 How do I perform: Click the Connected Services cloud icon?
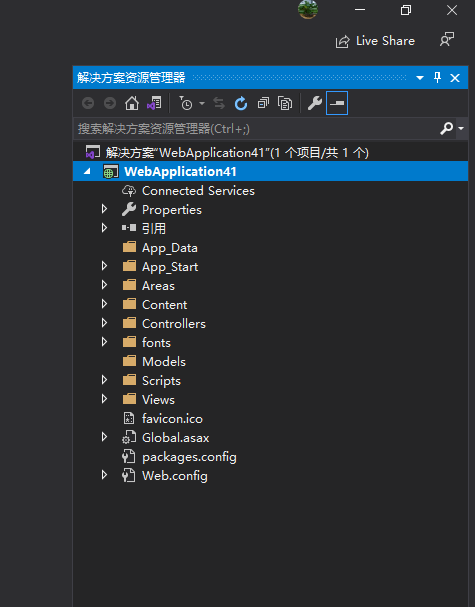[x=129, y=190]
